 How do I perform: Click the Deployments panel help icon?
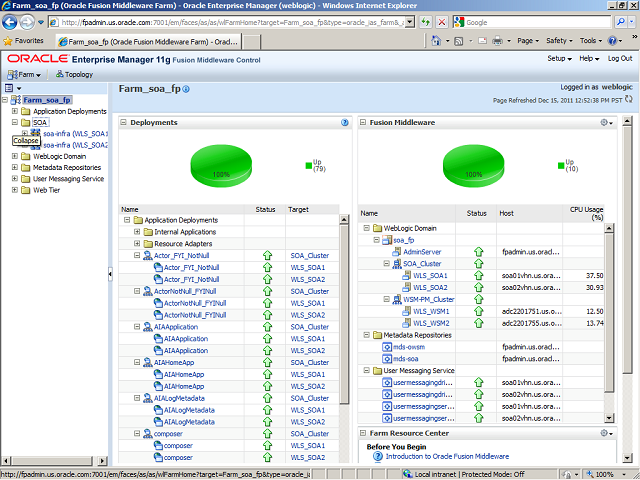point(345,123)
